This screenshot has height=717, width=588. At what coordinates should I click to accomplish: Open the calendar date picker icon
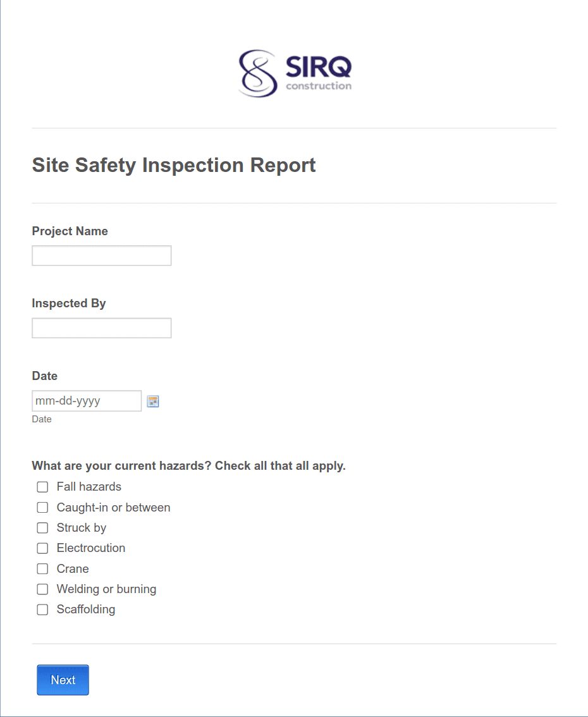click(152, 401)
